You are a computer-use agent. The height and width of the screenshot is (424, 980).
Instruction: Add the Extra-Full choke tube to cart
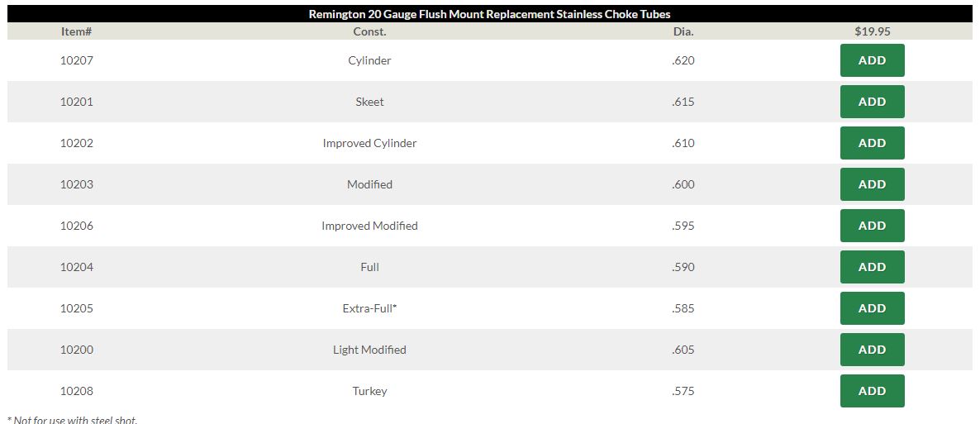[872, 308]
